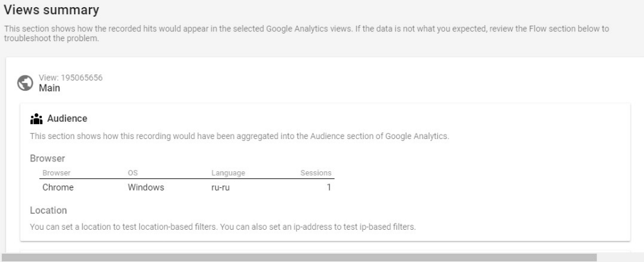
Task: Click the Views summary description paragraph
Action: tap(307, 33)
